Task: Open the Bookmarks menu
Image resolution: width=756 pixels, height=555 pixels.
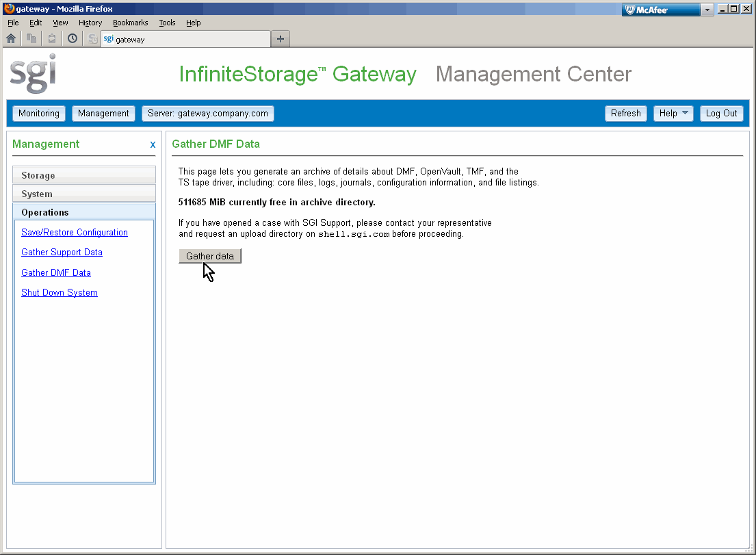Action: [130, 23]
